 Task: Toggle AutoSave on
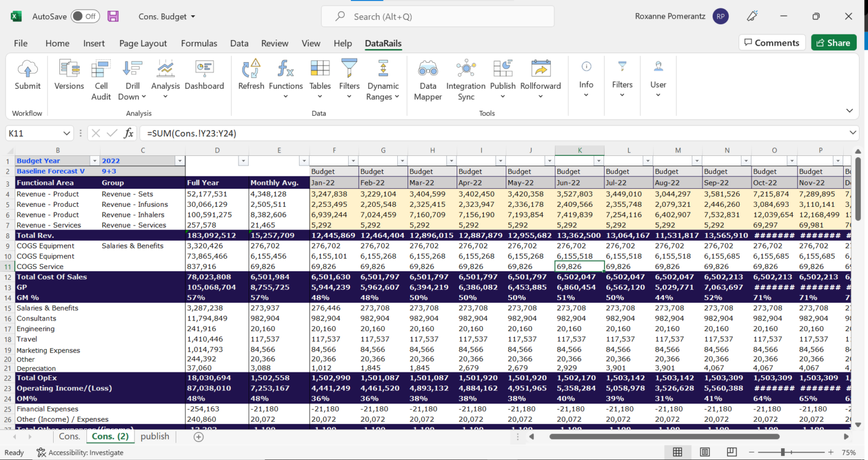85,16
